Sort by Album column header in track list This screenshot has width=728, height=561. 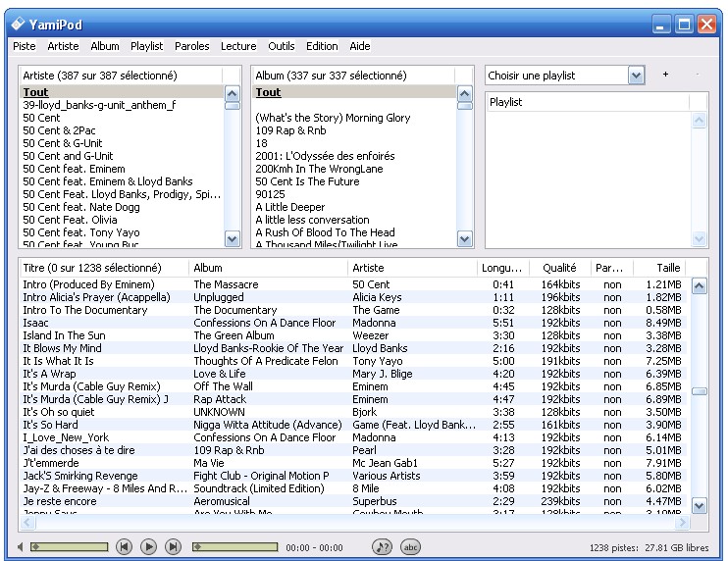tap(269, 268)
